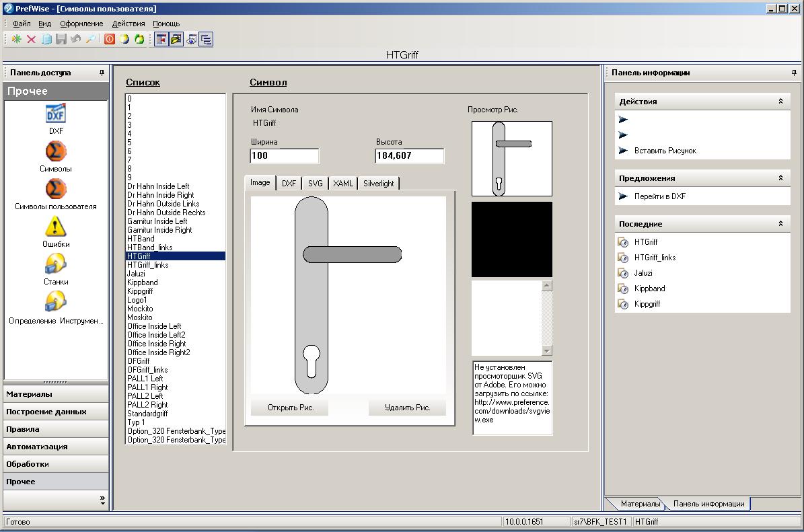The image size is (804, 532).
Task: Switch to the SVG tab
Action: point(316,184)
